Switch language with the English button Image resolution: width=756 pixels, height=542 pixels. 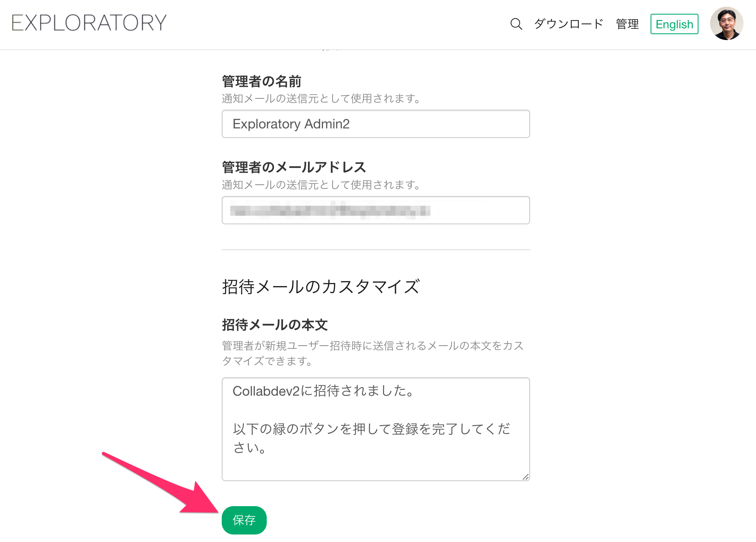(x=674, y=24)
